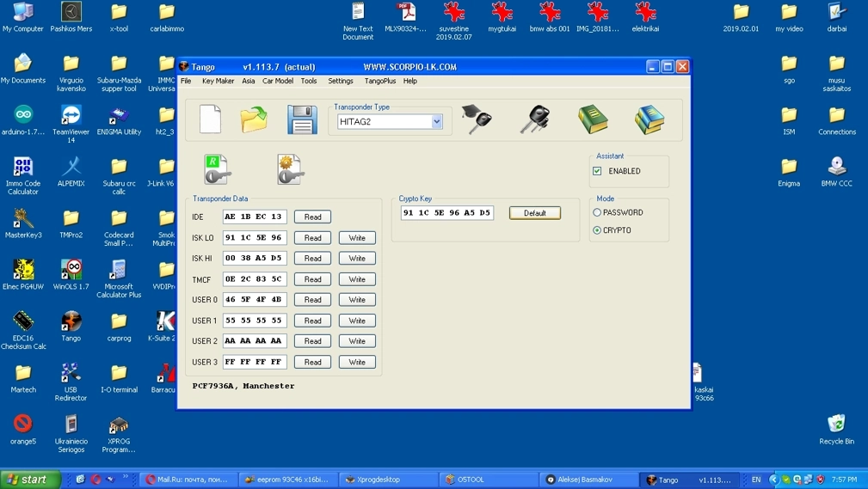Click Write button for USER 3
Viewport: 868px width, 489px height.
[357, 363]
